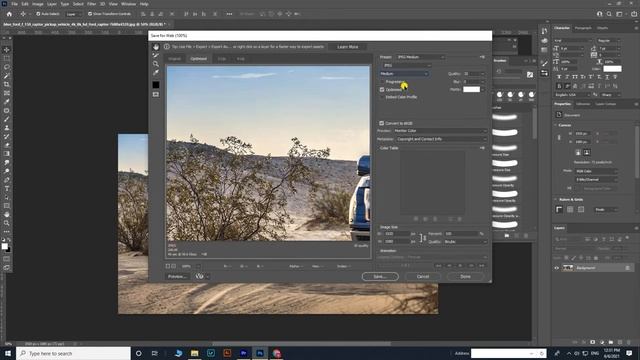Switch to the 4-Up preview tab
This screenshot has height=360, width=640.
241,59
